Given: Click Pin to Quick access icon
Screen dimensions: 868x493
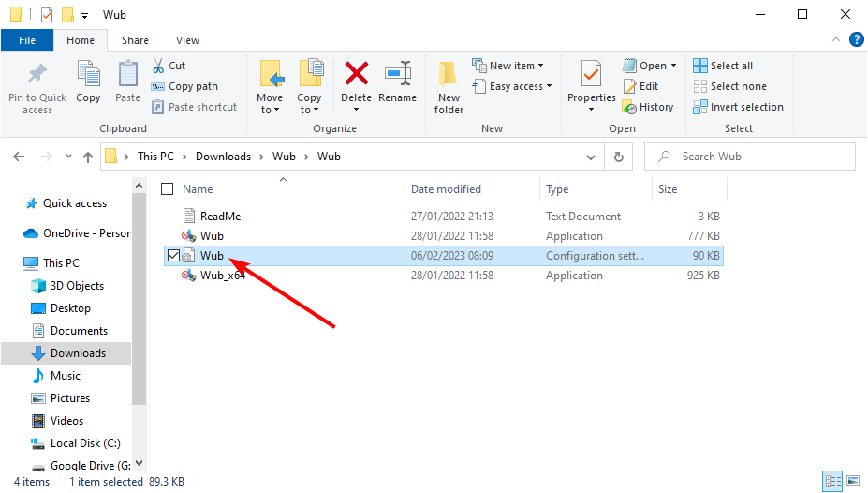Looking at the screenshot, I should click(x=37, y=74).
